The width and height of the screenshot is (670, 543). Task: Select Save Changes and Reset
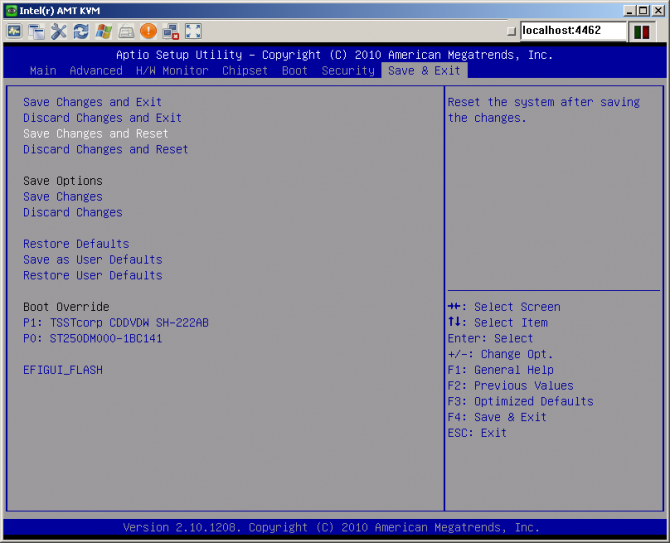(x=96, y=134)
